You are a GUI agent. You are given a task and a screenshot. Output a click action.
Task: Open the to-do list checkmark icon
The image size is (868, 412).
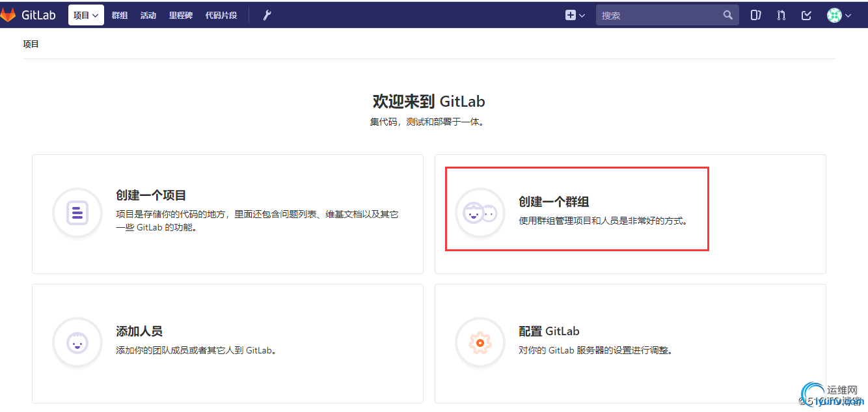806,15
